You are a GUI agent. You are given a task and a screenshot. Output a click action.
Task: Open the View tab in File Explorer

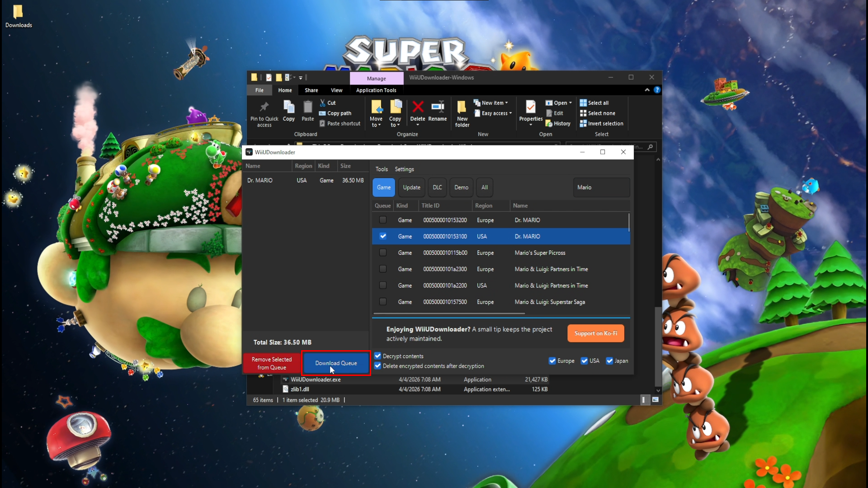click(x=336, y=90)
